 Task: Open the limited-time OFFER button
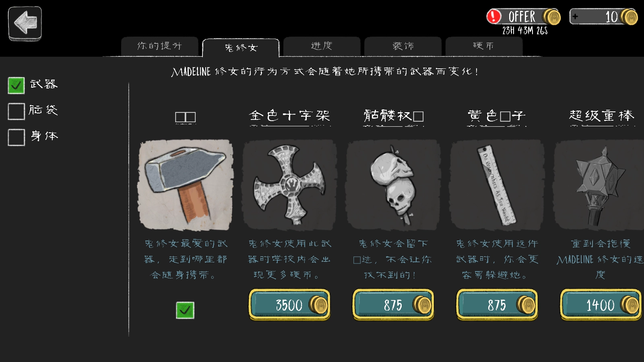point(523,17)
